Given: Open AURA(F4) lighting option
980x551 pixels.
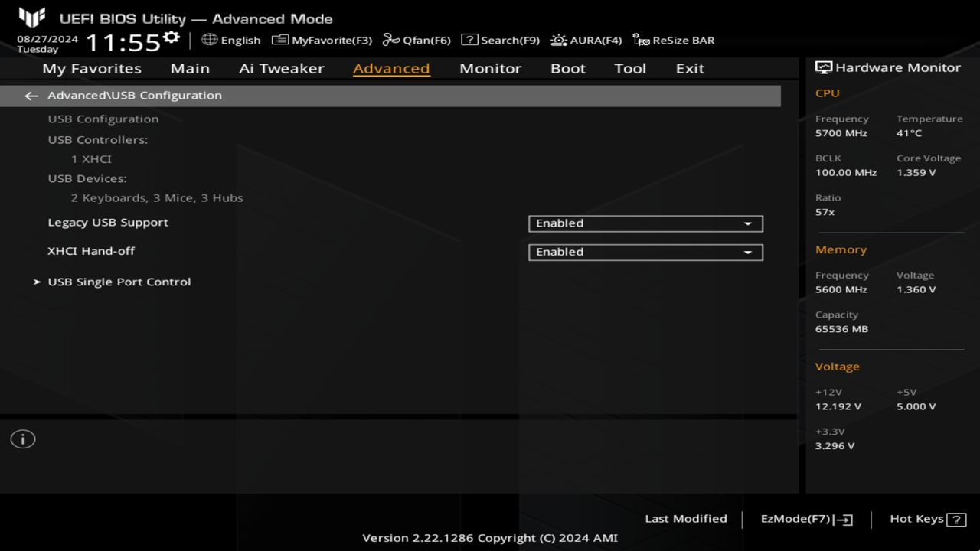Looking at the screenshot, I should pos(586,41).
